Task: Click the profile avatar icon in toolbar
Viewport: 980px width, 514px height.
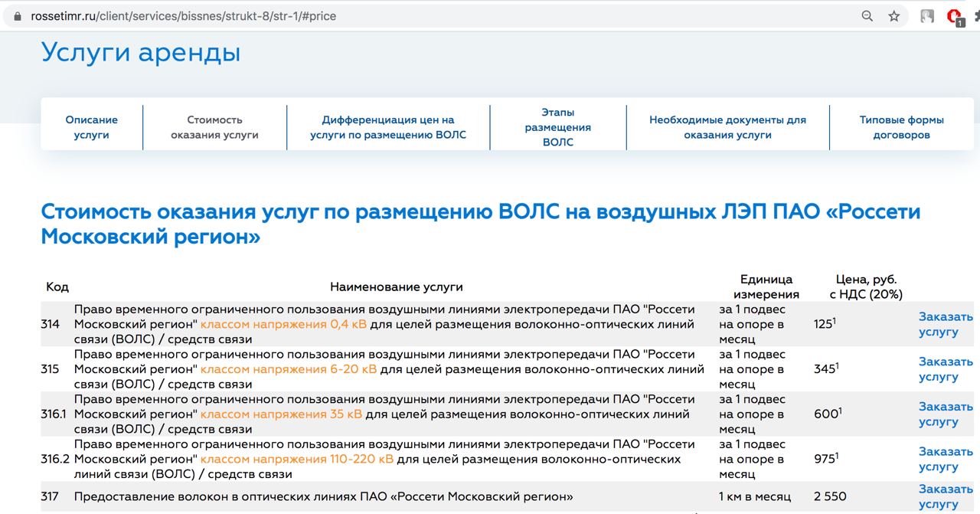Action: [x=927, y=16]
